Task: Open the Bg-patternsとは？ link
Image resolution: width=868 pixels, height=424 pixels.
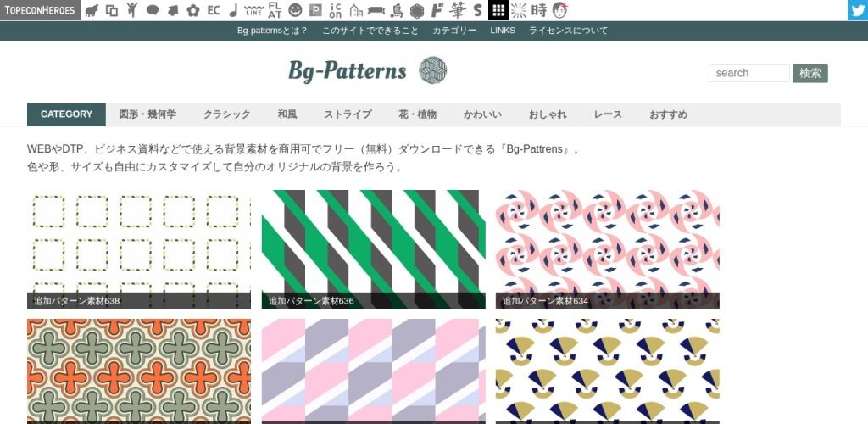Action: (x=272, y=31)
